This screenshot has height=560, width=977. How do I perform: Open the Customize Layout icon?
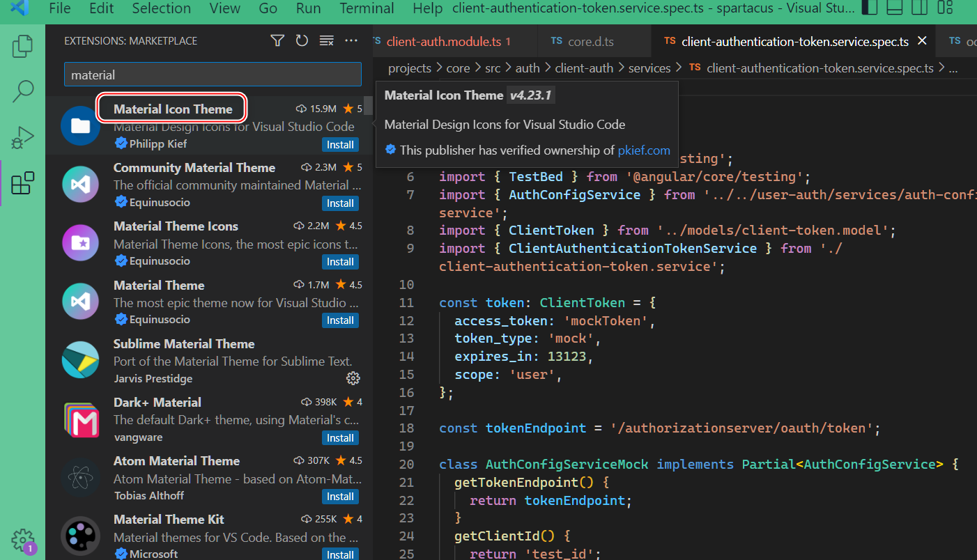click(945, 8)
